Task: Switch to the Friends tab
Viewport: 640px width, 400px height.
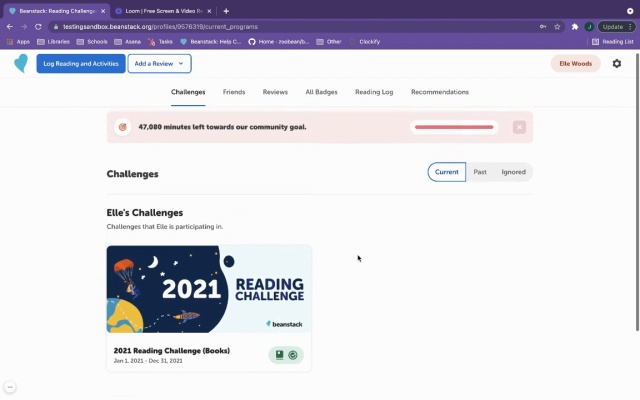Action: 234,92
